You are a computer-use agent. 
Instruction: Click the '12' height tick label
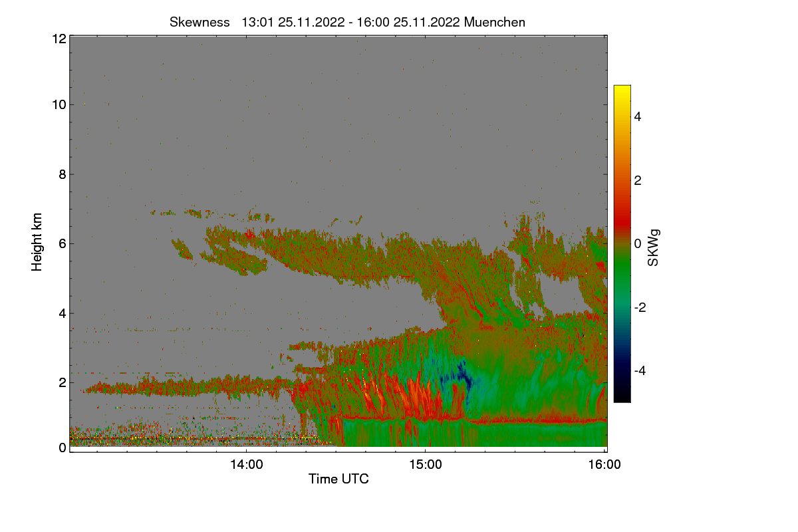click(x=58, y=39)
